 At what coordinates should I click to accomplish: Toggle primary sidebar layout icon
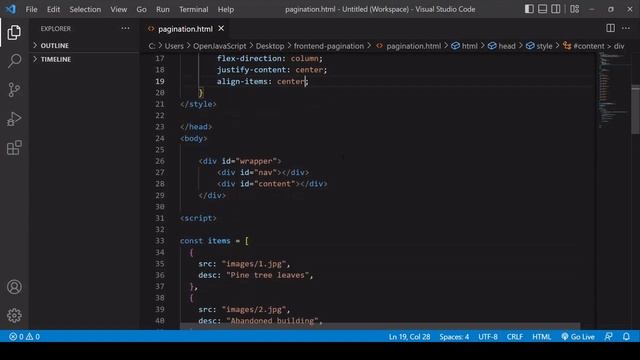pyautogui.click(x=529, y=9)
